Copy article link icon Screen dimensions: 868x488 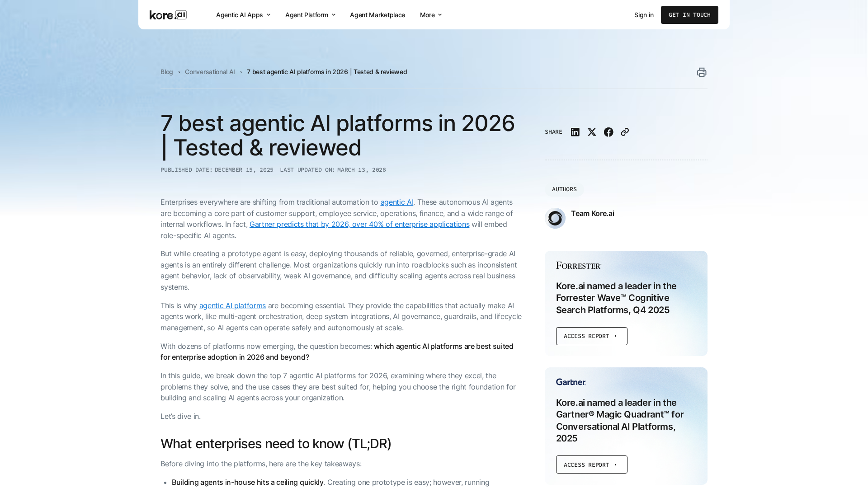624,132
